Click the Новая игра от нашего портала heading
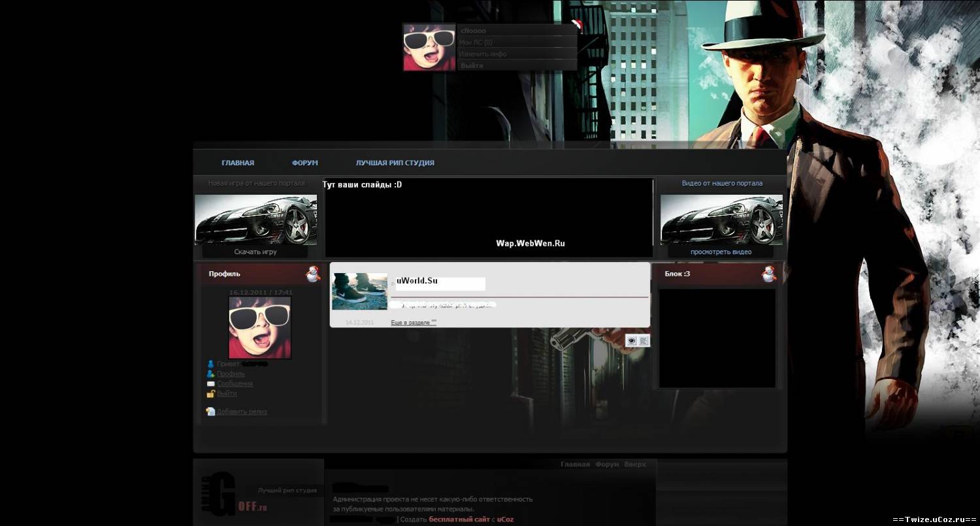 [x=256, y=184]
